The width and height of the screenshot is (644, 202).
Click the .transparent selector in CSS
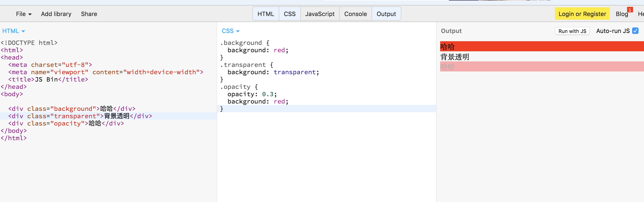click(x=243, y=65)
